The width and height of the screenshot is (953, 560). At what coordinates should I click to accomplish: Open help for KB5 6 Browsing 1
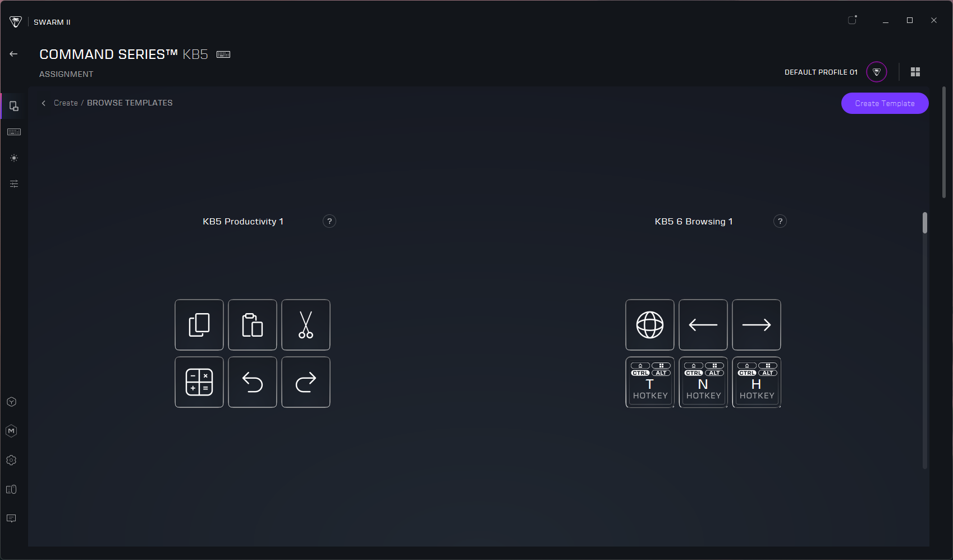coord(780,221)
